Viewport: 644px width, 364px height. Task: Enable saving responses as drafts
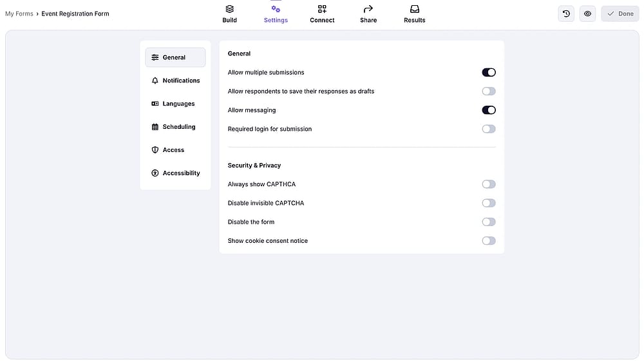489,91
